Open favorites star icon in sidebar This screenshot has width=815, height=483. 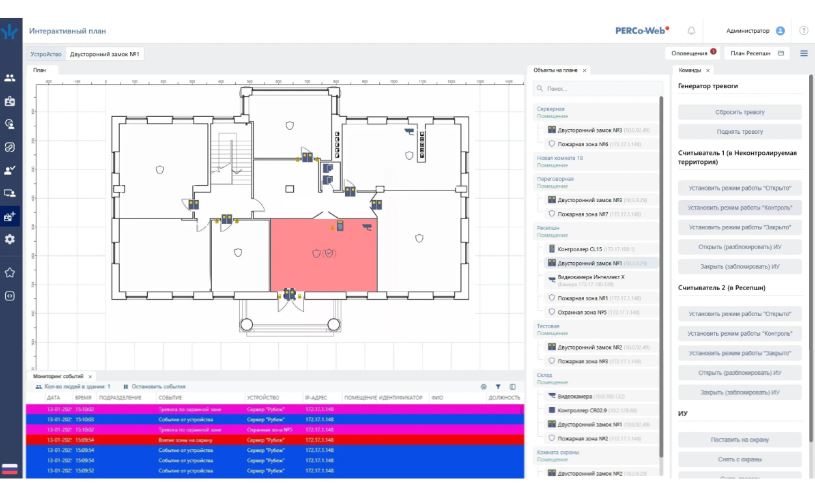[x=11, y=271]
